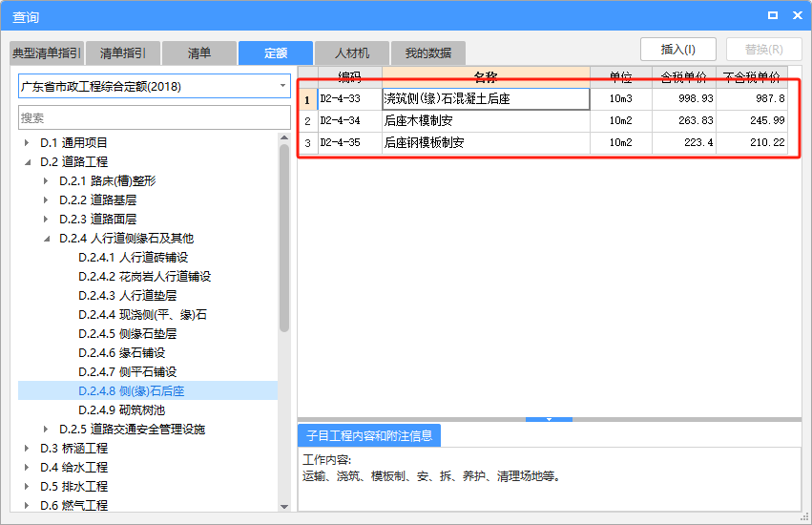
Task: Select D.2.4.3 人行道垫层
Action: pyautogui.click(x=128, y=296)
